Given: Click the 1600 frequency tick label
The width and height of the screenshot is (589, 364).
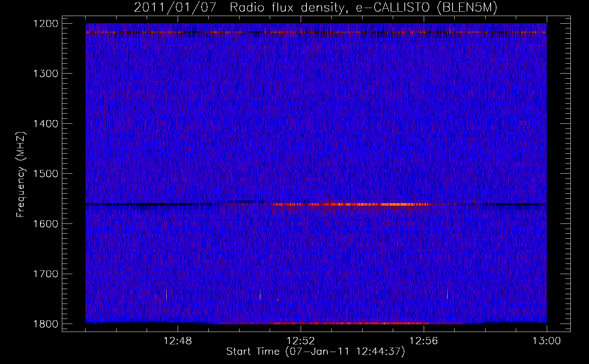Looking at the screenshot, I should tap(46, 224).
